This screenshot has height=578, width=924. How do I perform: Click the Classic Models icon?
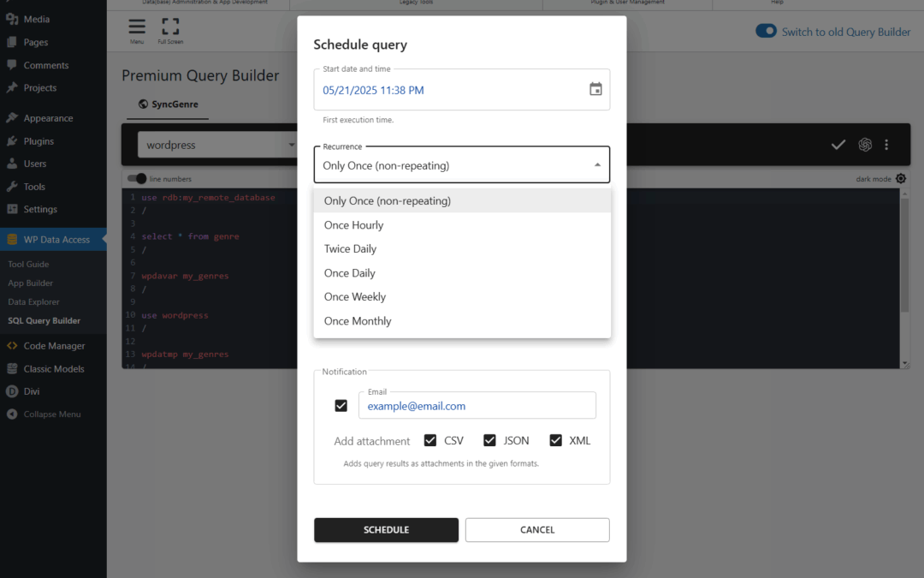pyautogui.click(x=12, y=368)
